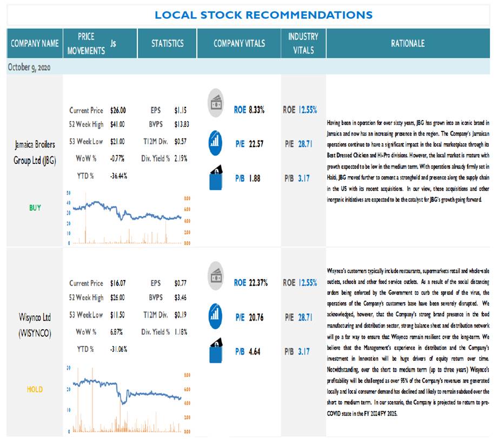
Task: Select industry 'ROE 12.55%' in the Wisynco row
Action: 300,283
